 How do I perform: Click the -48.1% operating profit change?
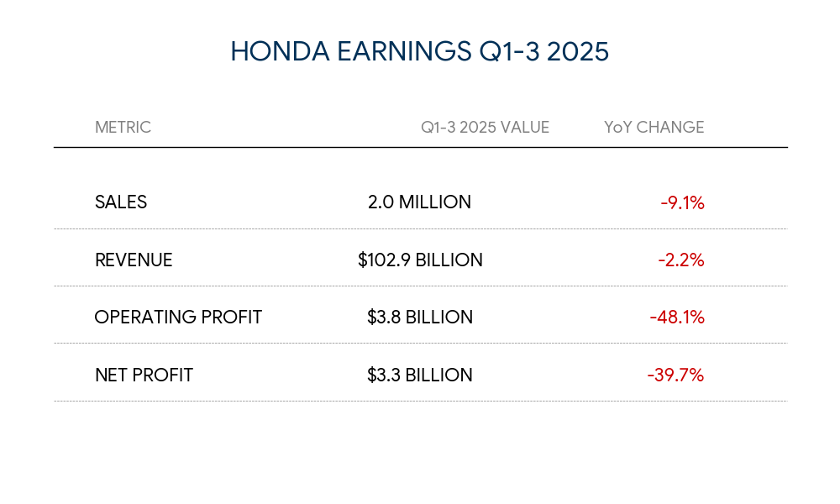tap(677, 318)
